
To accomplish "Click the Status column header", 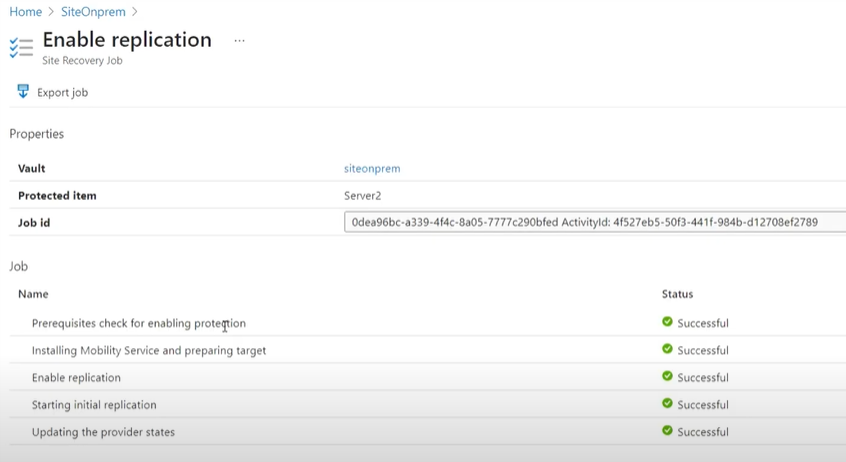I will 677,294.
